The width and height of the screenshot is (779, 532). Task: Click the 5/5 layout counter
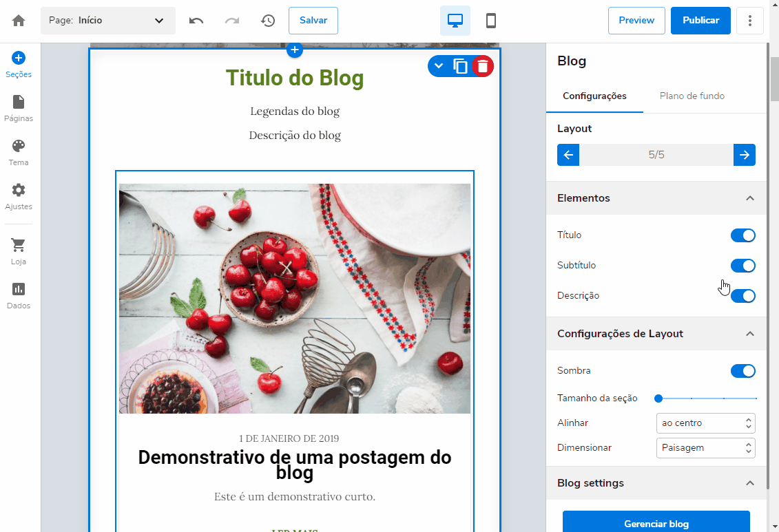pos(656,155)
